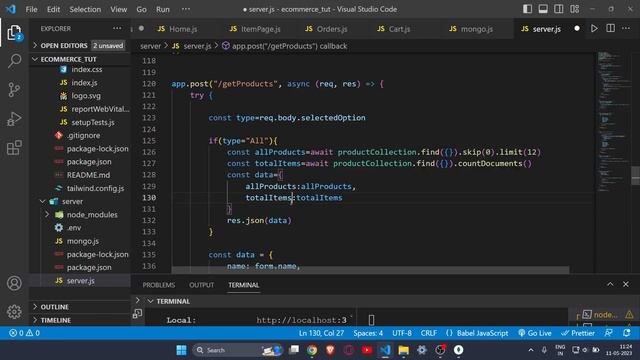Open the Selection menu
Viewport: 640px width, 360px height.
click(x=85, y=9)
